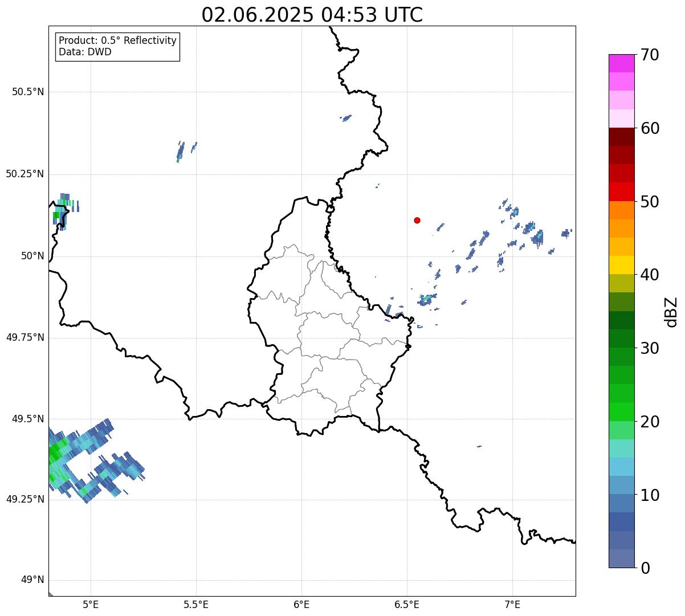The height and width of the screenshot is (616, 685).
Task: Click the orange colorbar segment below 50
Action: pos(621,210)
